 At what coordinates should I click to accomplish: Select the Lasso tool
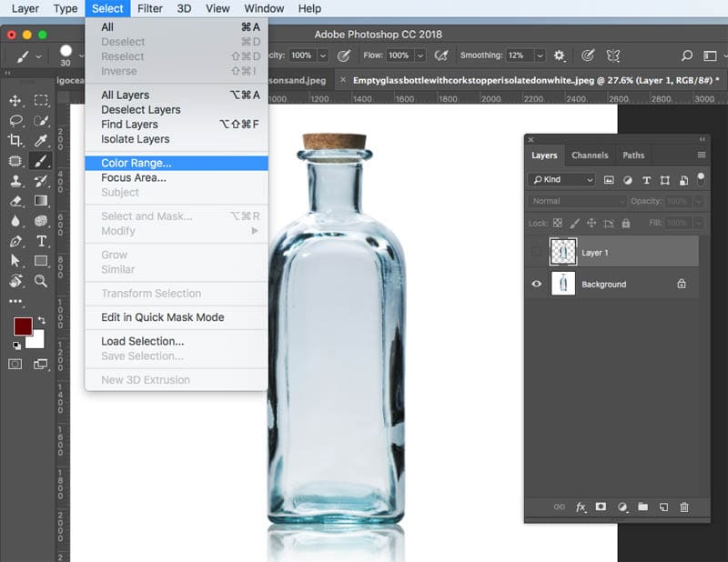[x=15, y=121]
